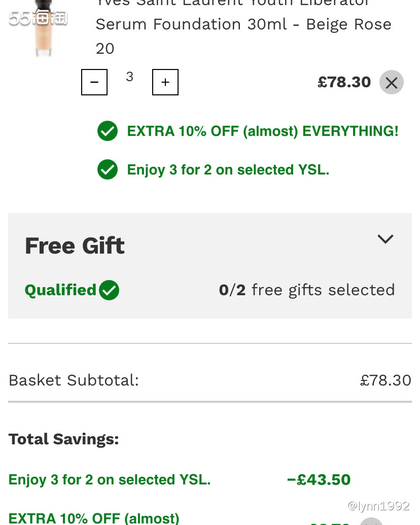Click the item price £78.30
The height and width of the screenshot is (525, 420).
coord(344,82)
